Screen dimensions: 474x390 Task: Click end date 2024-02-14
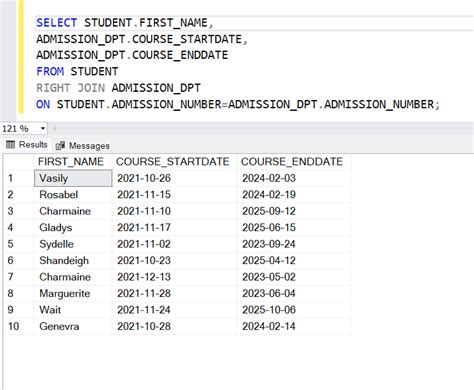coord(294,326)
